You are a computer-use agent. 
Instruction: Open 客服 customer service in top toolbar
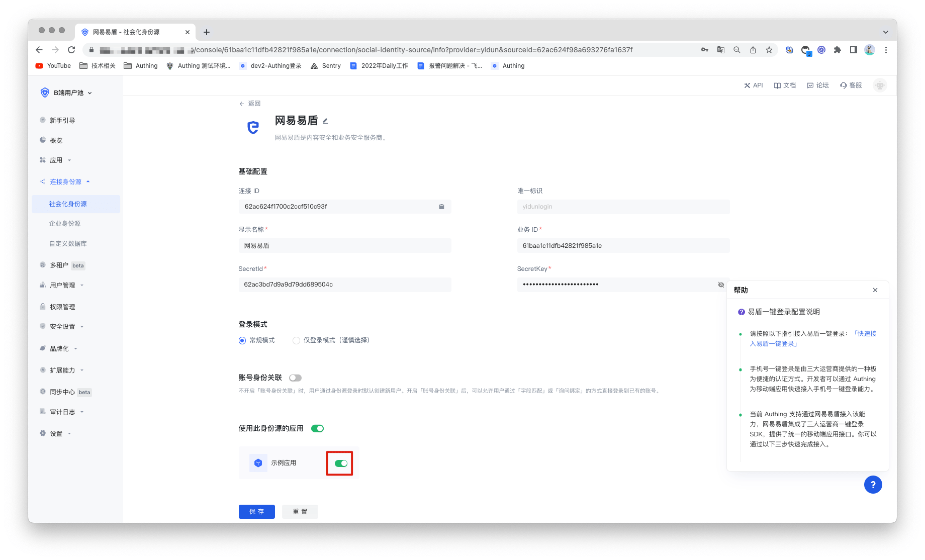coord(851,85)
